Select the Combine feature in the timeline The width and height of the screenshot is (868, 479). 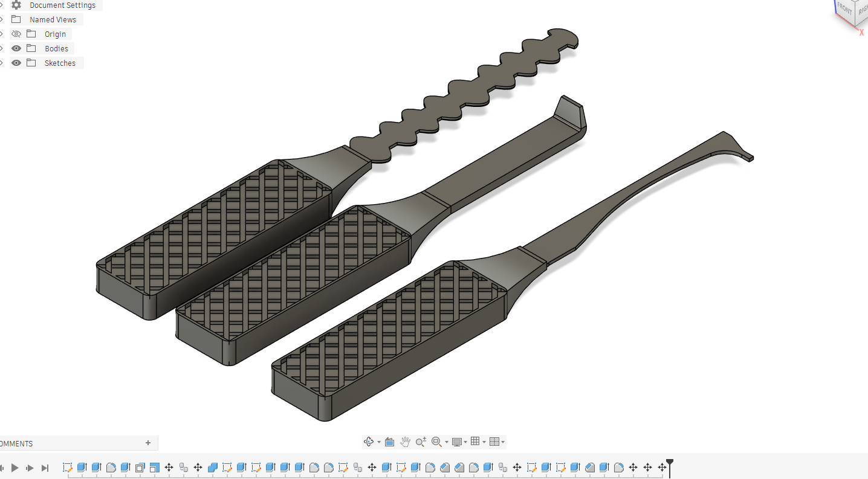pos(212,468)
